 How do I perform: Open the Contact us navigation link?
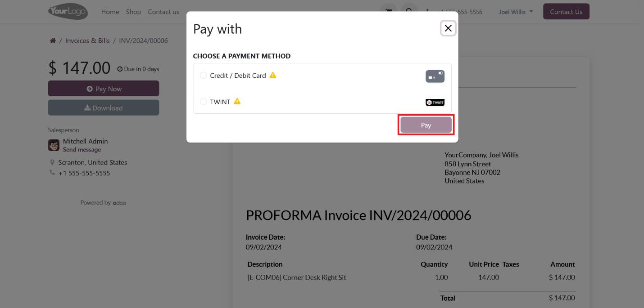coord(163,12)
